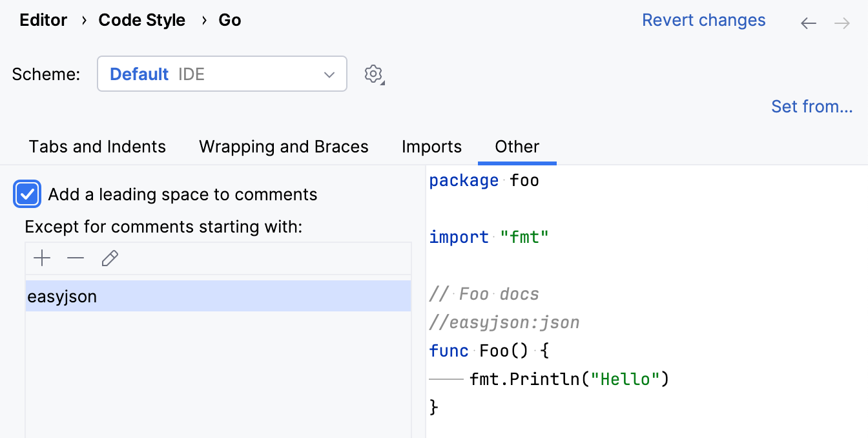Screen dimensions: 868x438
Task: Open the scheme settings gear menu
Action: 373,74
